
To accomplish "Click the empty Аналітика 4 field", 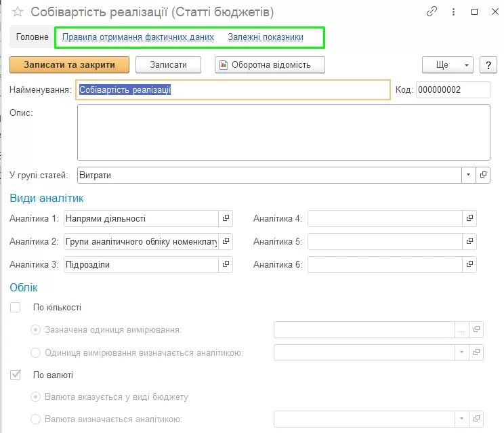I will coord(385,219).
